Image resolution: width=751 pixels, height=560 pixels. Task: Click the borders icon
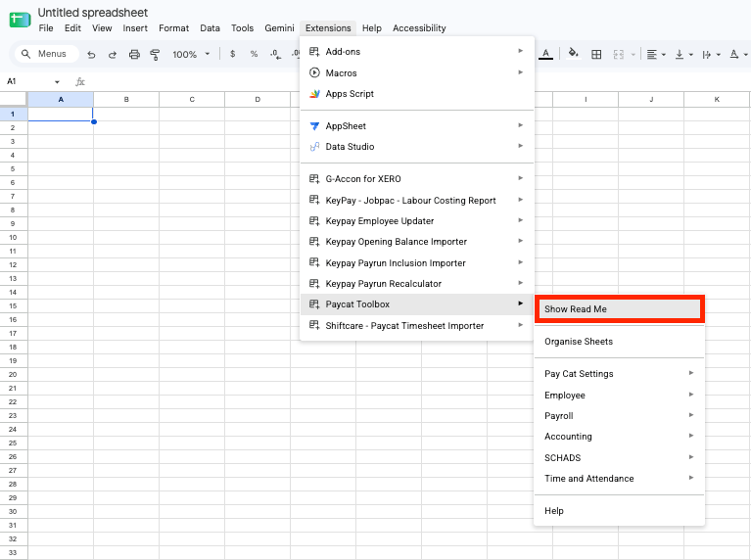click(596, 55)
